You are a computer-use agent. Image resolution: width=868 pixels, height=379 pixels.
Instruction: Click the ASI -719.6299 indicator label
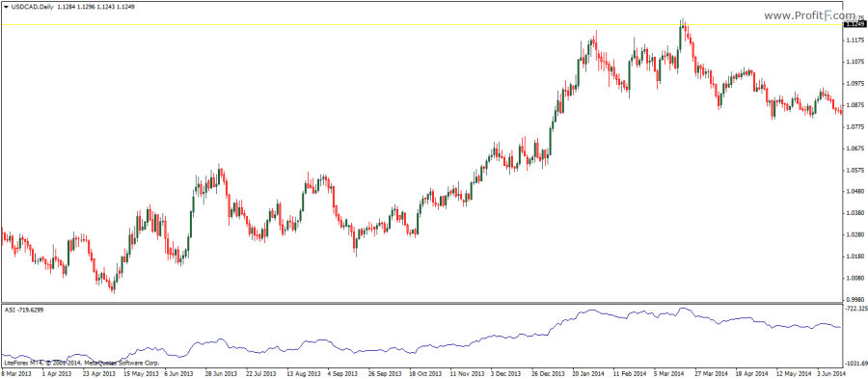point(24,311)
